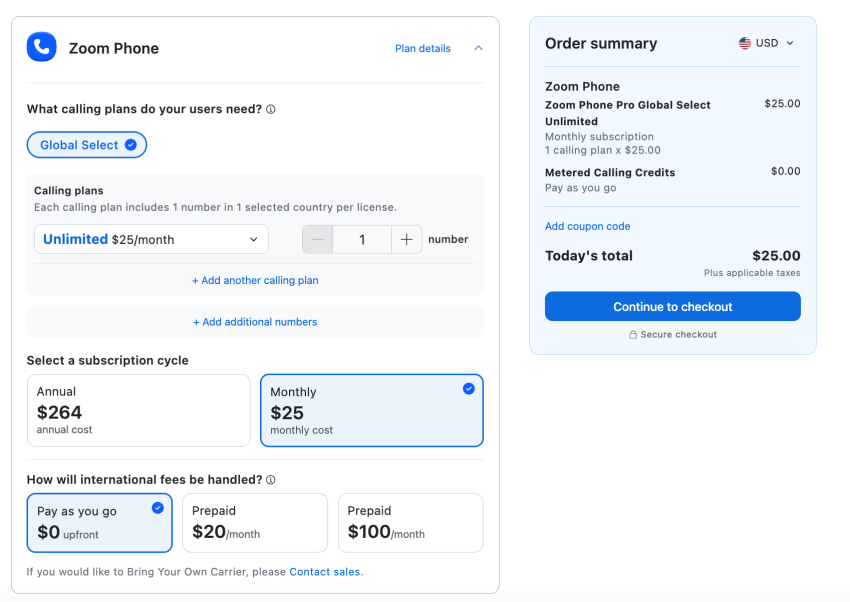
Task: Increase calling plan quantity with plus
Action: click(x=407, y=239)
